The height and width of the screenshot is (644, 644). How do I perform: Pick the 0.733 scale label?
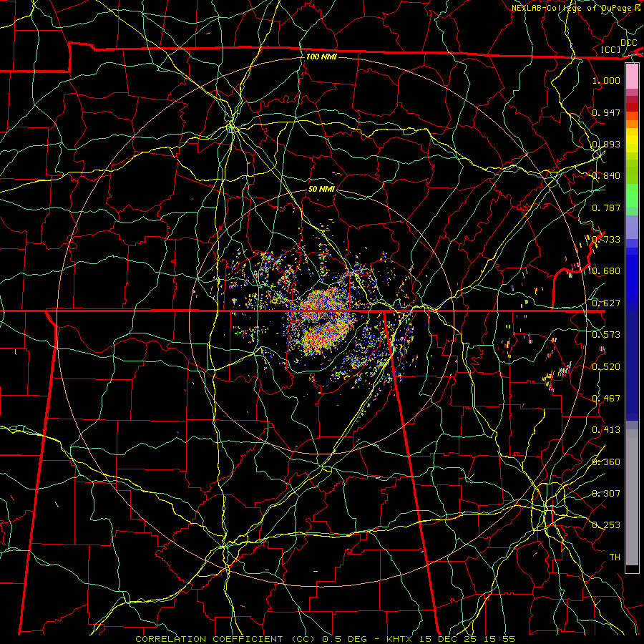pos(606,240)
